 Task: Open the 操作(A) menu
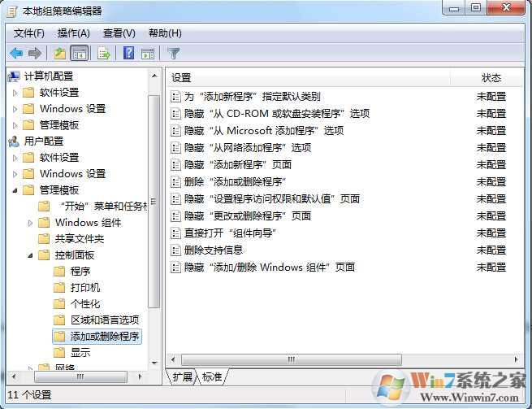pos(74,33)
